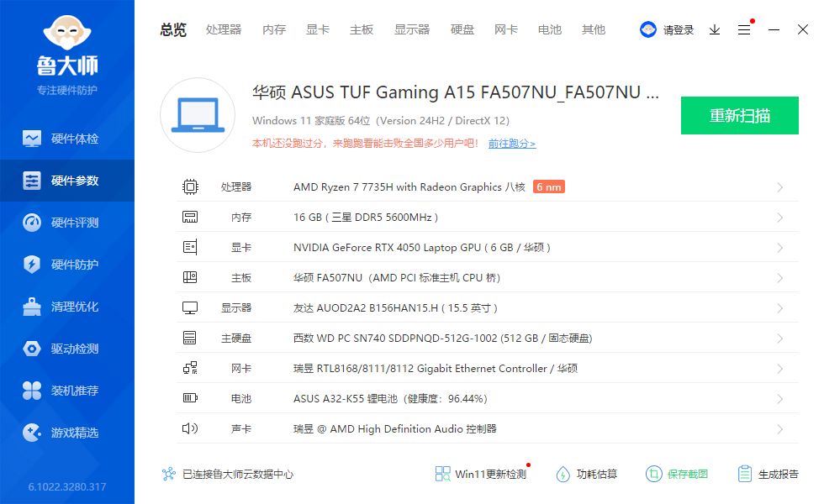Click the 保存截图 crop icon
Viewport: 824px width, 504px height.
click(654, 474)
